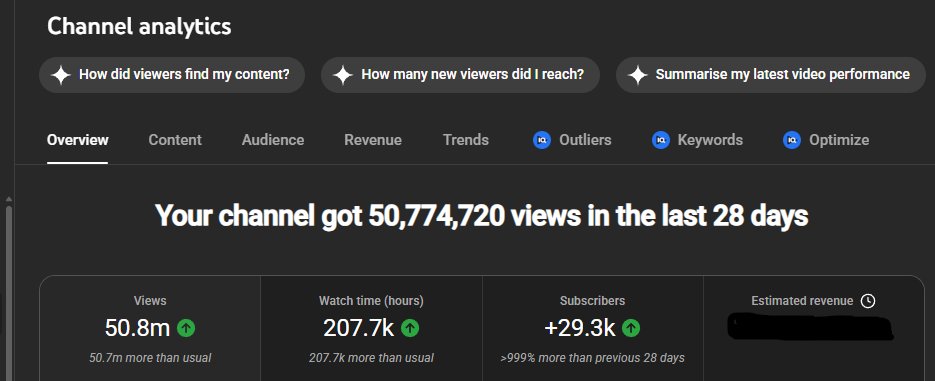Screen dimensions: 935x381
Task: Open the Optimize tab
Action: (x=826, y=140)
